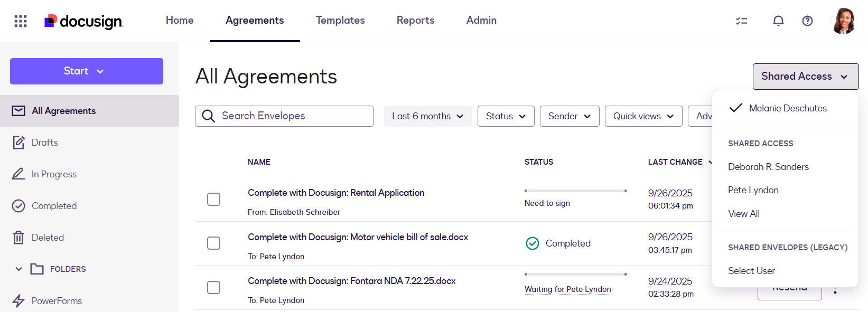Collapse the Folders section chevron

tap(18, 269)
